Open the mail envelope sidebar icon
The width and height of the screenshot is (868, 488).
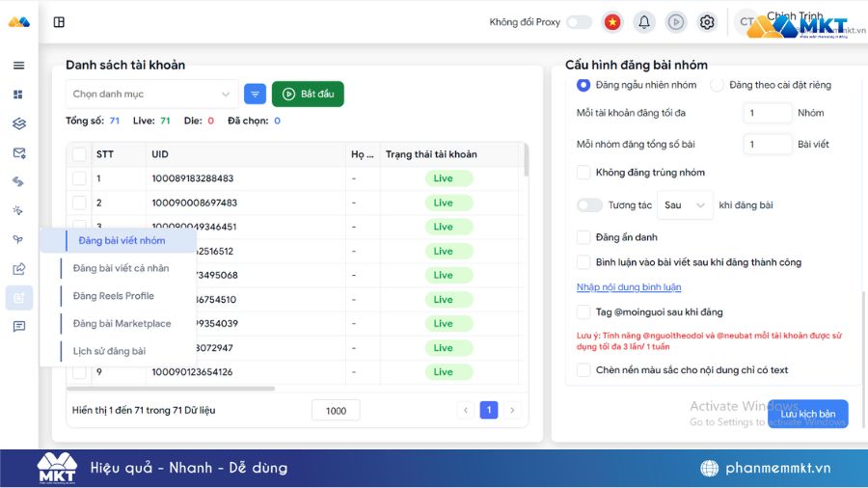[x=19, y=152]
